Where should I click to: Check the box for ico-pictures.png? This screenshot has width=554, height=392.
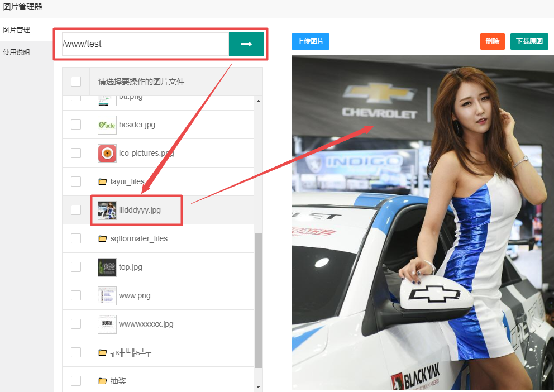point(76,153)
